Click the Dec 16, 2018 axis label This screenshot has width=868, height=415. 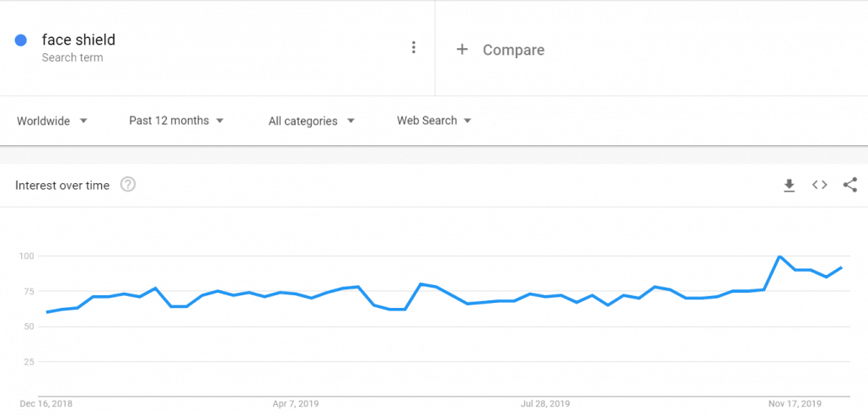[47, 403]
